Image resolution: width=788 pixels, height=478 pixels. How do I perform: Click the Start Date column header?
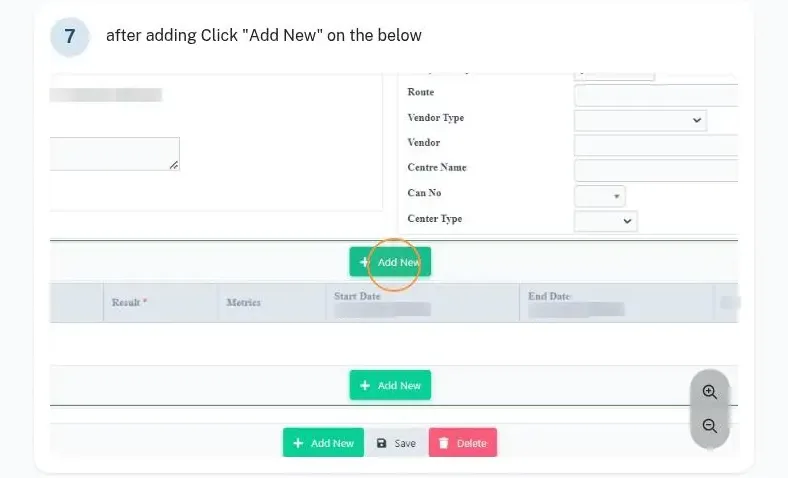point(423,302)
